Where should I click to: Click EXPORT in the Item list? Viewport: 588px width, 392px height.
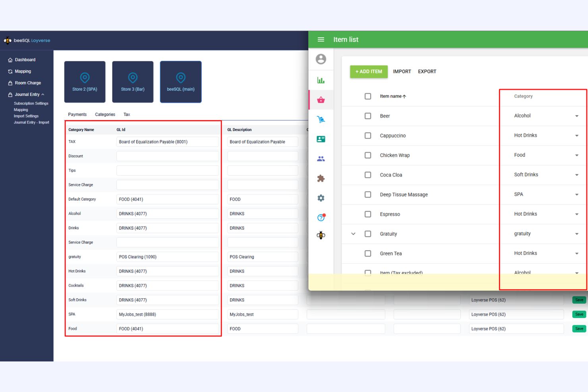click(x=427, y=71)
